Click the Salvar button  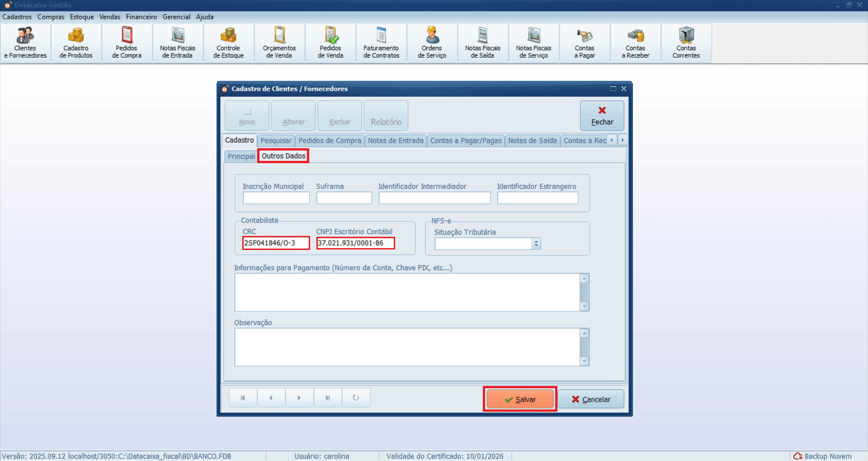520,399
